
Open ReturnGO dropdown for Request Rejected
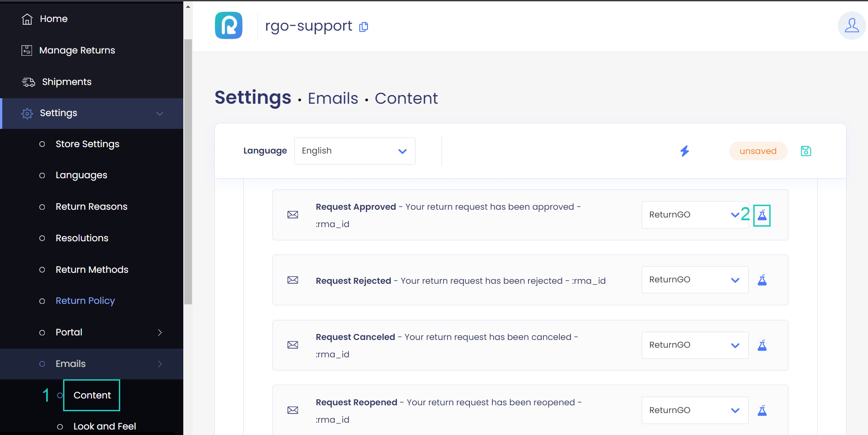(694, 280)
